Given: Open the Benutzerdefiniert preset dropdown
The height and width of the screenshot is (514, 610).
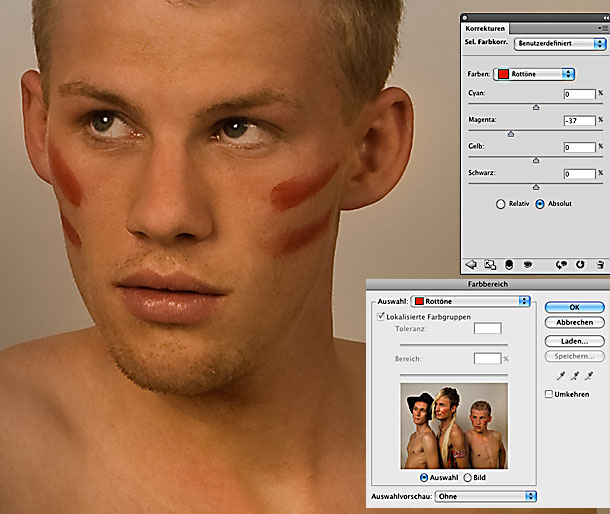Looking at the screenshot, I should coord(560,43).
